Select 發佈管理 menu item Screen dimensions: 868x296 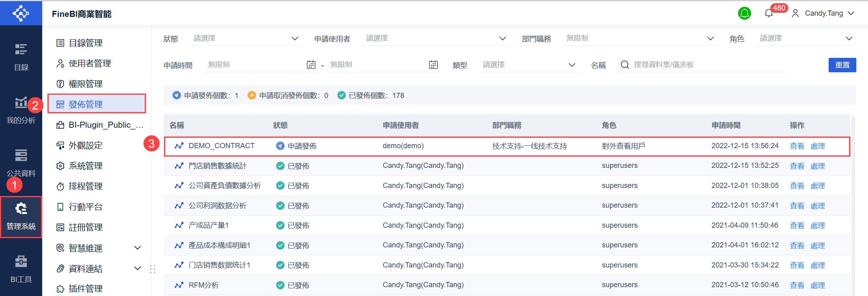96,104
